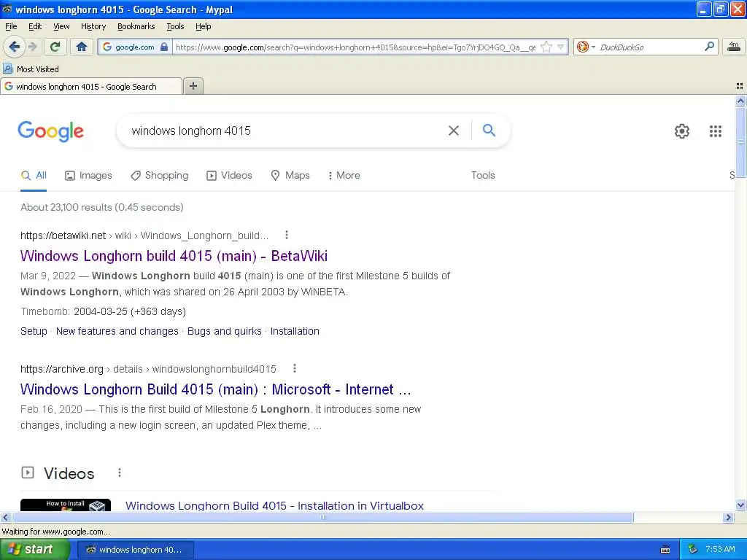Screen dimensions: 747x560
Task: Open the Bookmarks menu
Action: coord(136,26)
